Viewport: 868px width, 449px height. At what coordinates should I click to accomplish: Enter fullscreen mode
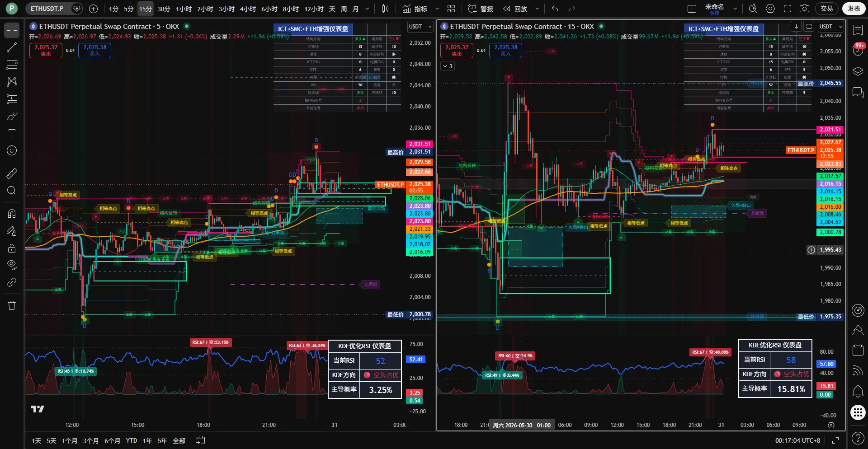(788, 9)
